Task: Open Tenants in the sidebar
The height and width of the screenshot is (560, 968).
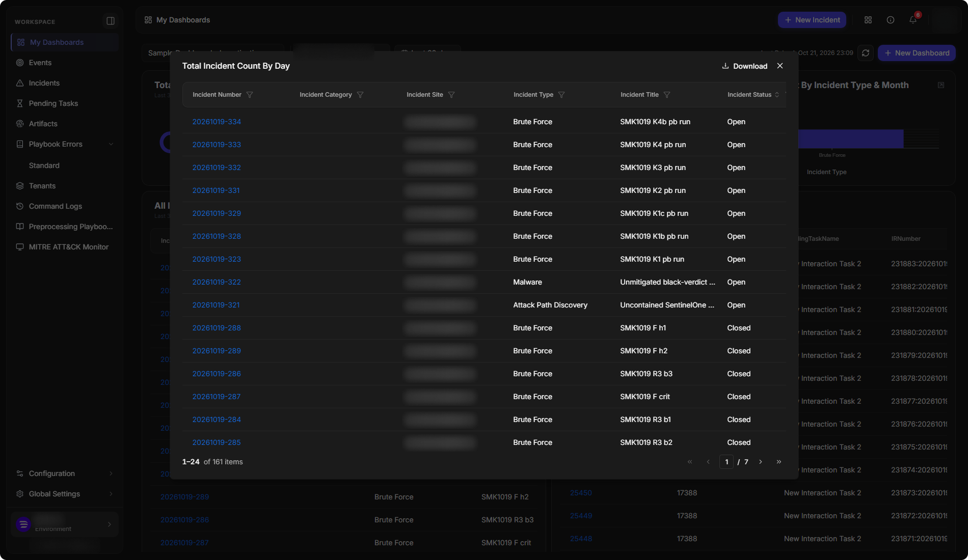Action: coord(64,186)
